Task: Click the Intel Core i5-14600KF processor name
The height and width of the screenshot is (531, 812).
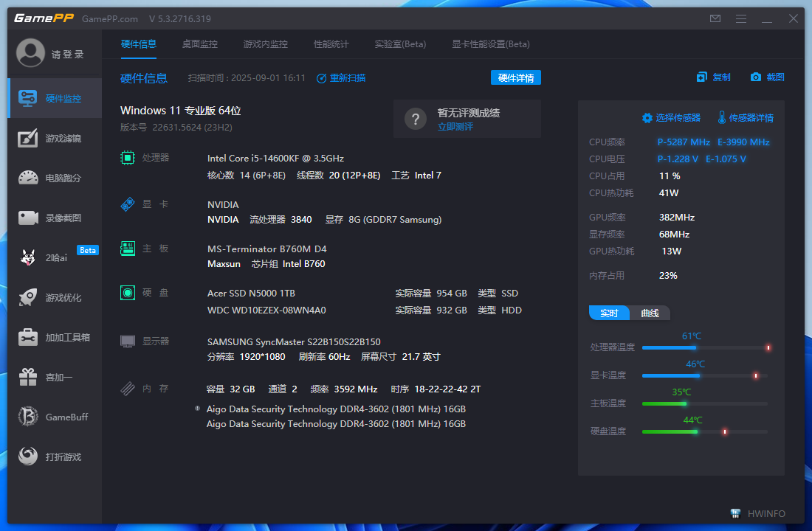Action: 275,158
